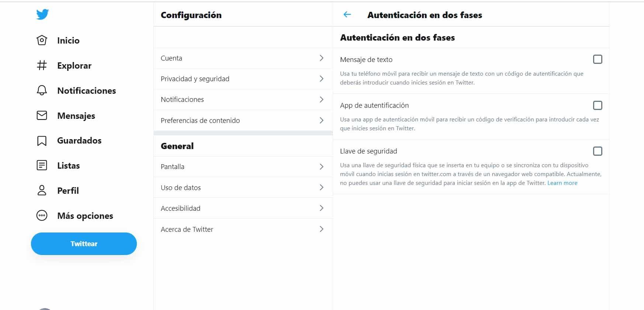Expand the Accesibilidad chevron arrow
This screenshot has width=644, height=310.
[321, 208]
